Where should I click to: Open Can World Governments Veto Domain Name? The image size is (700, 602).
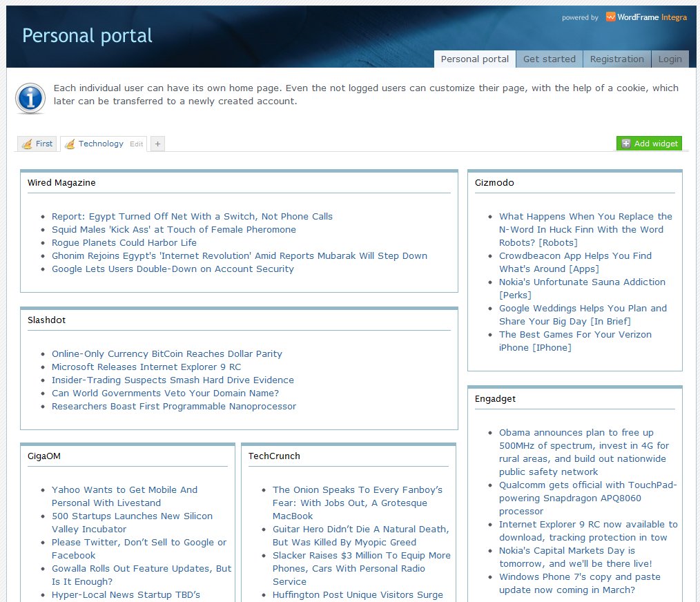[165, 393]
